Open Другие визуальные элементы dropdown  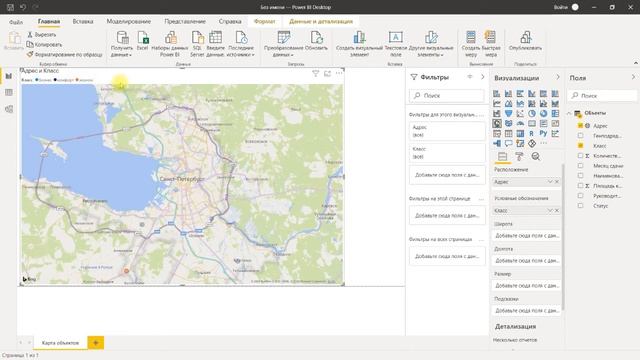431,44
